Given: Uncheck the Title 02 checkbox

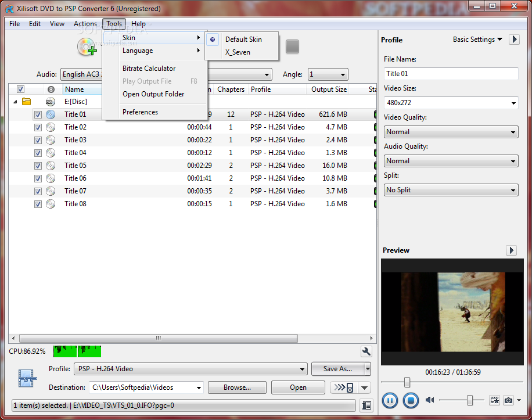Looking at the screenshot, I should (38, 128).
